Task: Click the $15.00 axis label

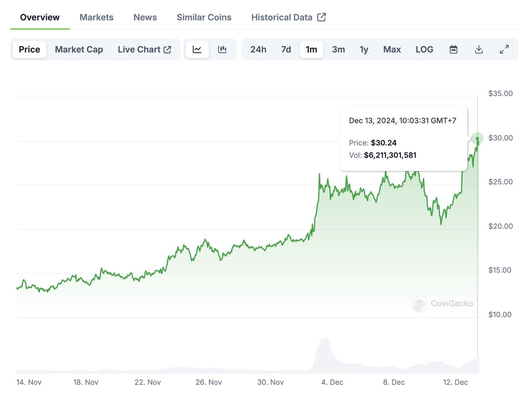Action: click(x=500, y=270)
